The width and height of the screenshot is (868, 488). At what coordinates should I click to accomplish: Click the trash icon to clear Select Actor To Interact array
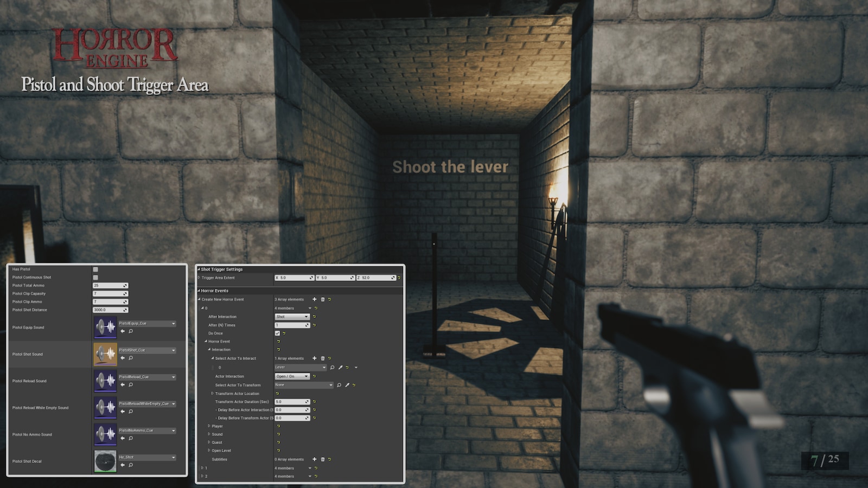322,358
